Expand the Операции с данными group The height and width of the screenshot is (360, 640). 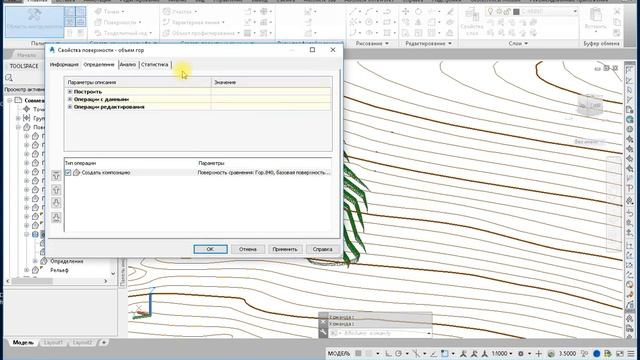pos(70,99)
